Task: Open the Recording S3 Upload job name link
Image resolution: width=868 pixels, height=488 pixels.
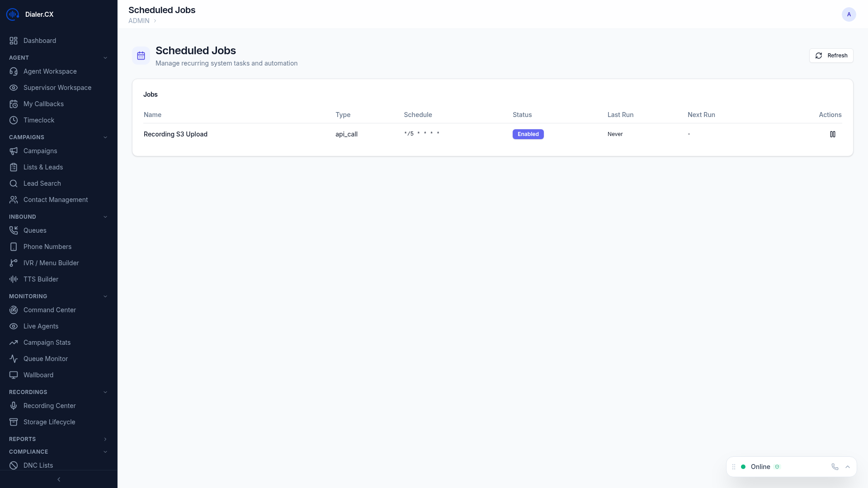Action: (x=175, y=134)
